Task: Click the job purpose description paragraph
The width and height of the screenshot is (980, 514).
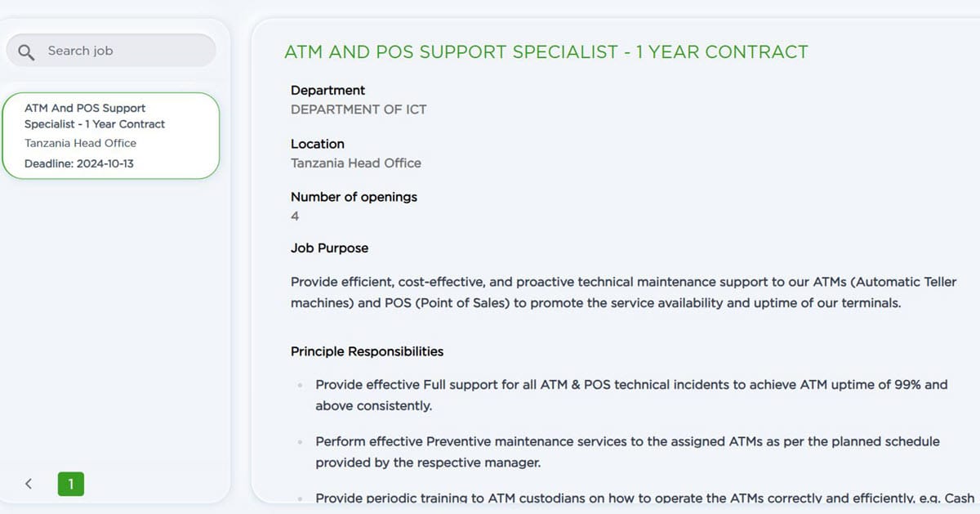Action: pyautogui.click(x=623, y=292)
